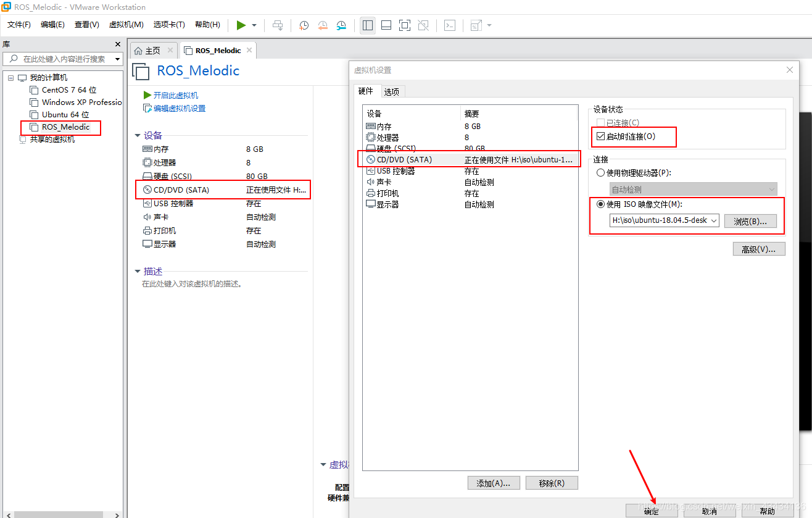Toggle the thumbnail bar view icon

point(386,25)
